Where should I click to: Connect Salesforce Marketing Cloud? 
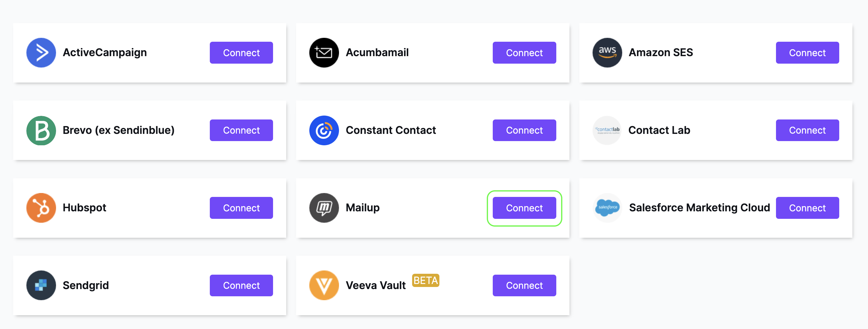click(x=807, y=208)
